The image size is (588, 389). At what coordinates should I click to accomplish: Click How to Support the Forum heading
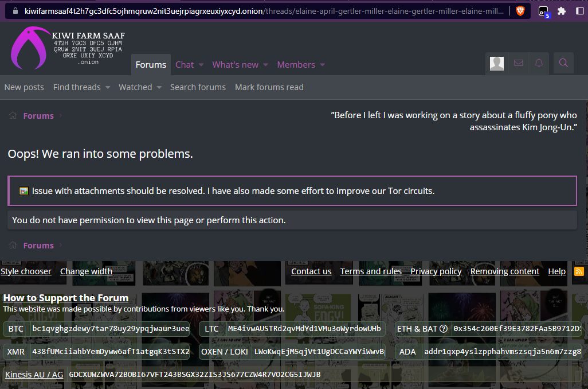tap(66, 298)
